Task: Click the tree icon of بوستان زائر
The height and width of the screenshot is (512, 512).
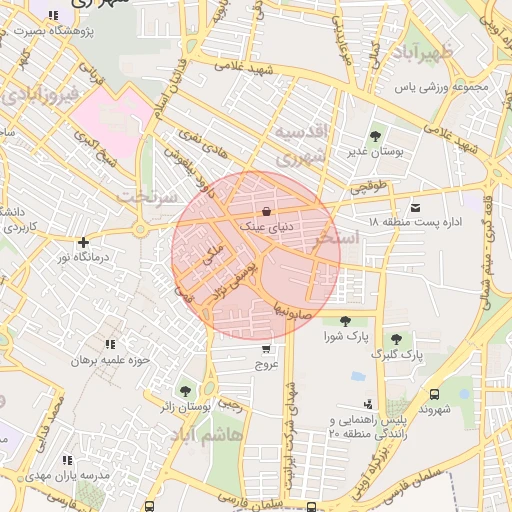Action: [x=185, y=391]
